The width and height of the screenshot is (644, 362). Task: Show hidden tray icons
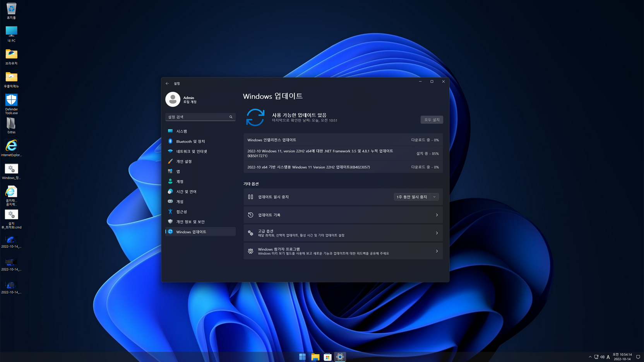590,357
